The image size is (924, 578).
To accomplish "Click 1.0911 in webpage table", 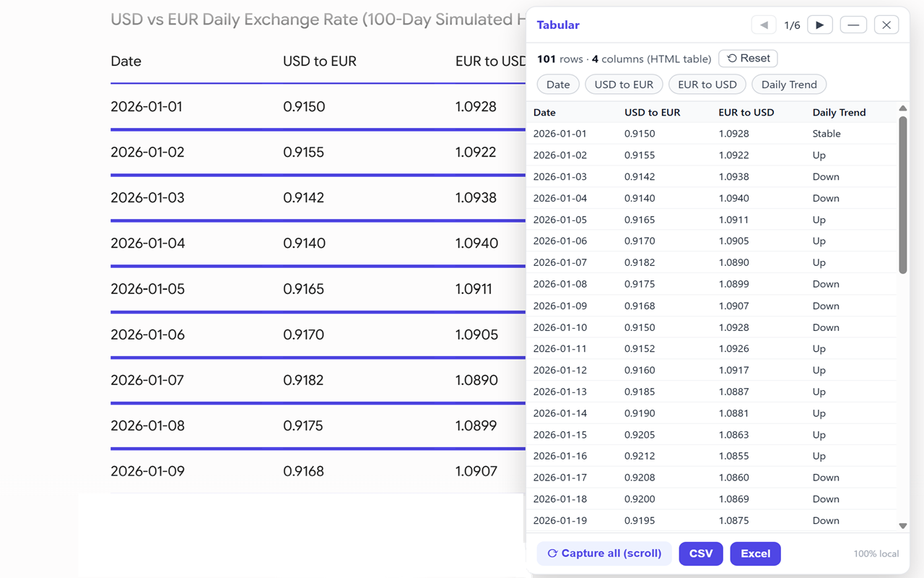I will (474, 289).
